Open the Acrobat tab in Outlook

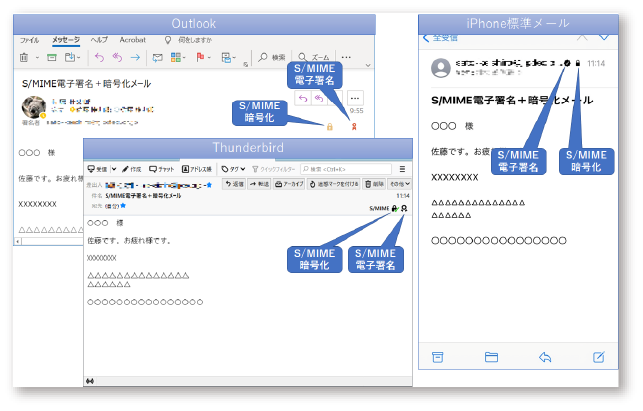click(x=132, y=40)
